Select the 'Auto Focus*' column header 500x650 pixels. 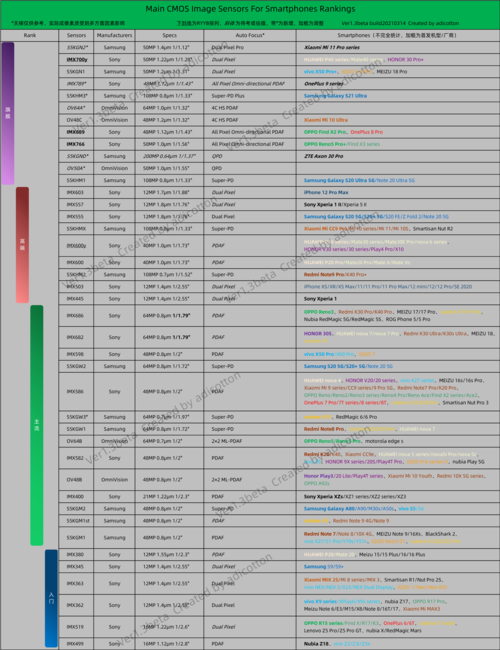[250, 35]
